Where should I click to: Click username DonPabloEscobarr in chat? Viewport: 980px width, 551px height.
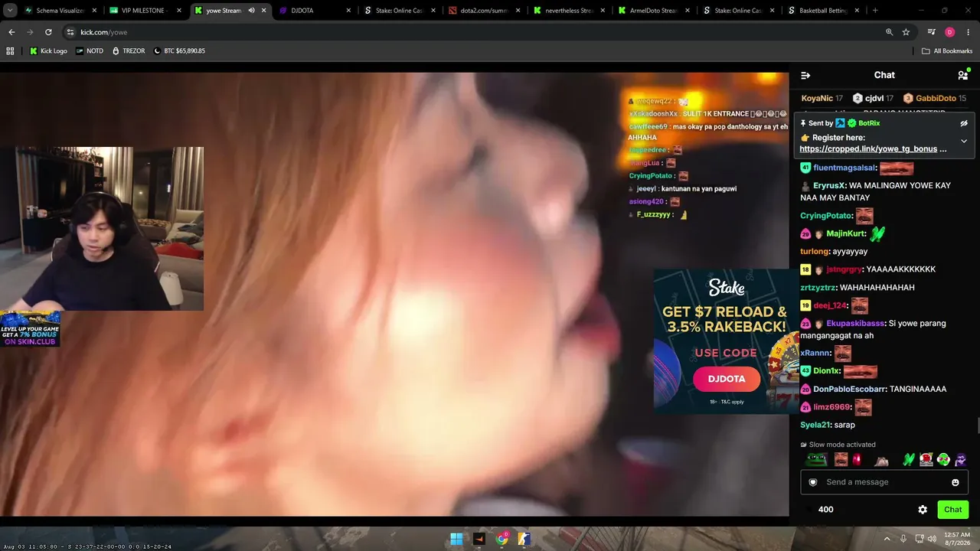(x=848, y=390)
